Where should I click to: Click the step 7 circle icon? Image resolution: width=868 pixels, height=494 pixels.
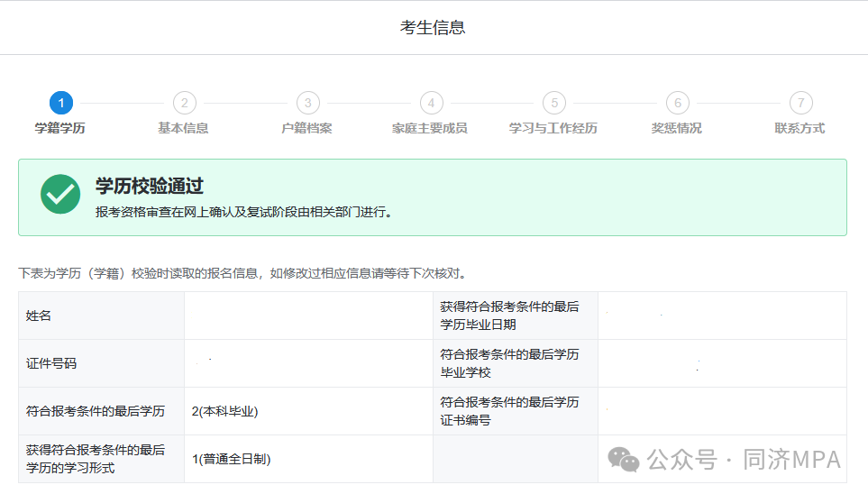coord(799,103)
